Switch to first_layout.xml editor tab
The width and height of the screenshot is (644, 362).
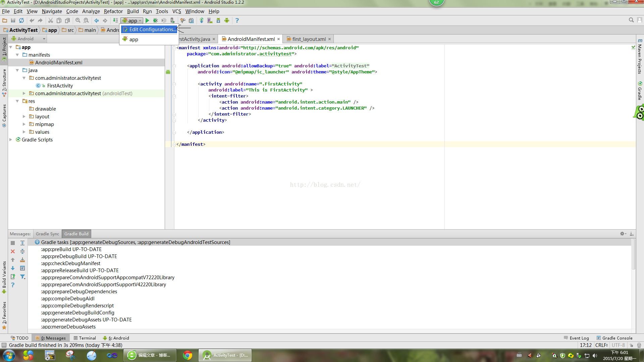pos(309,39)
